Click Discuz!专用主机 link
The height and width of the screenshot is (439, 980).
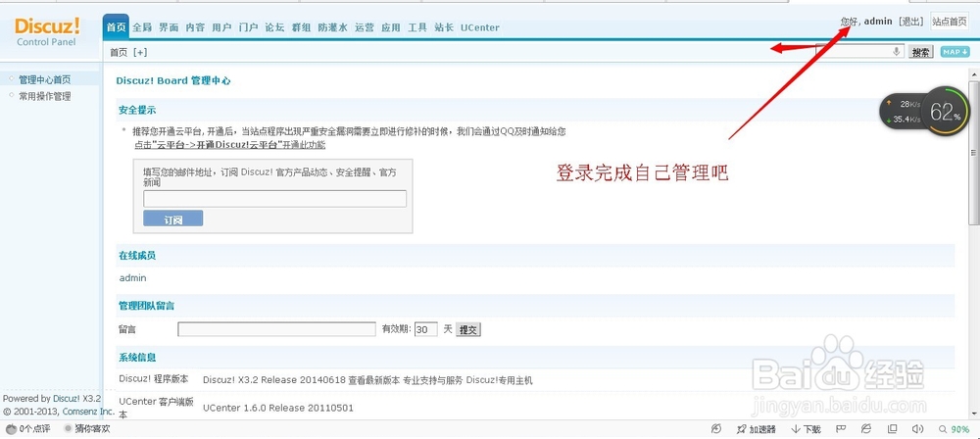[500, 380]
